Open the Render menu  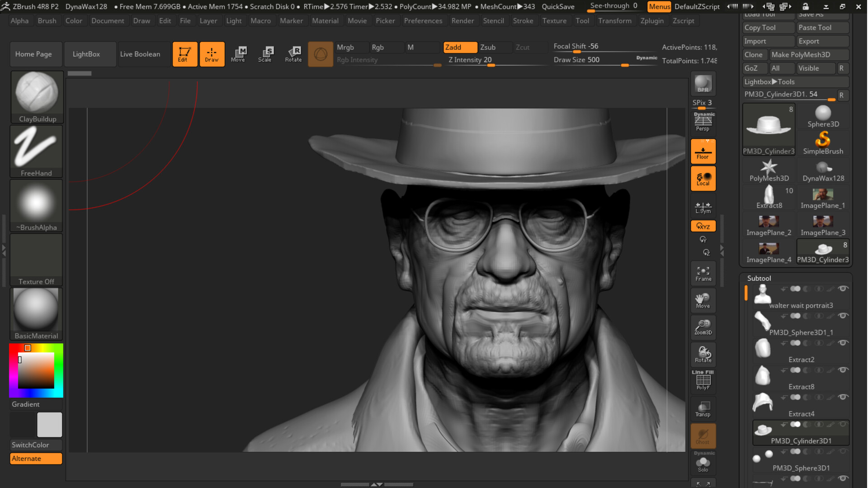coord(463,20)
